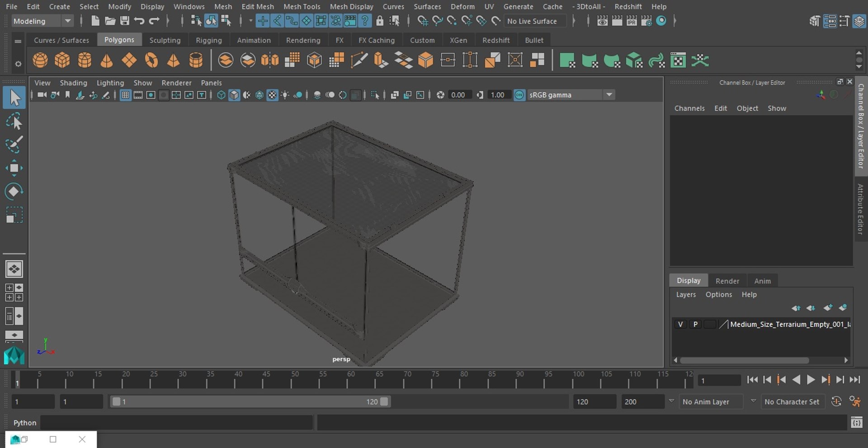
Task: Step to next keyframe
Action: (826, 380)
